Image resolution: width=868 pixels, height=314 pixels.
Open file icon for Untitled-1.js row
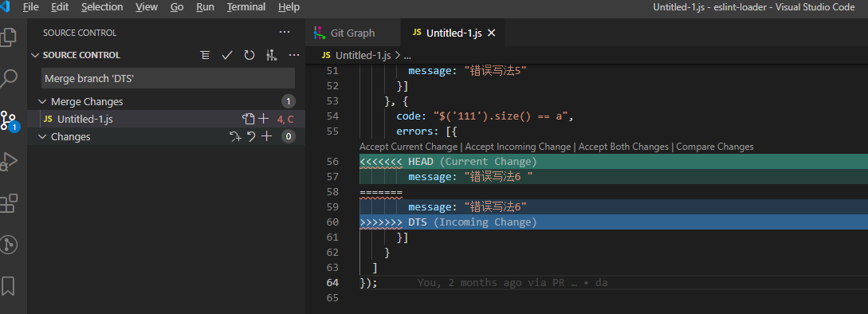coord(248,119)
